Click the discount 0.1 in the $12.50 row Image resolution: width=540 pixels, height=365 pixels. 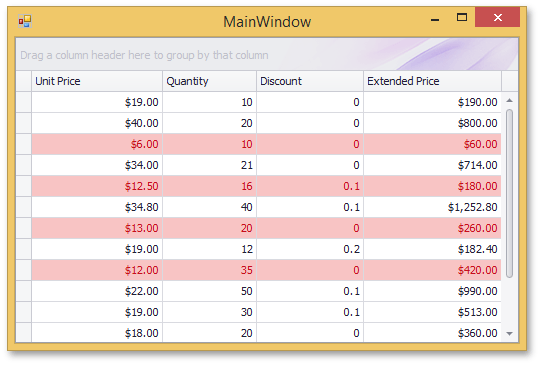click(310, 186)
